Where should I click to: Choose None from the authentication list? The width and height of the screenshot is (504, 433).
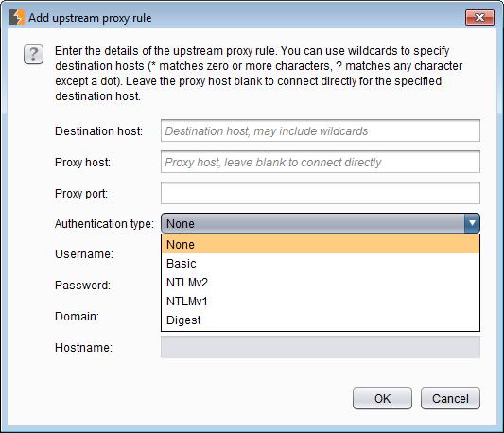coord(321,244)
